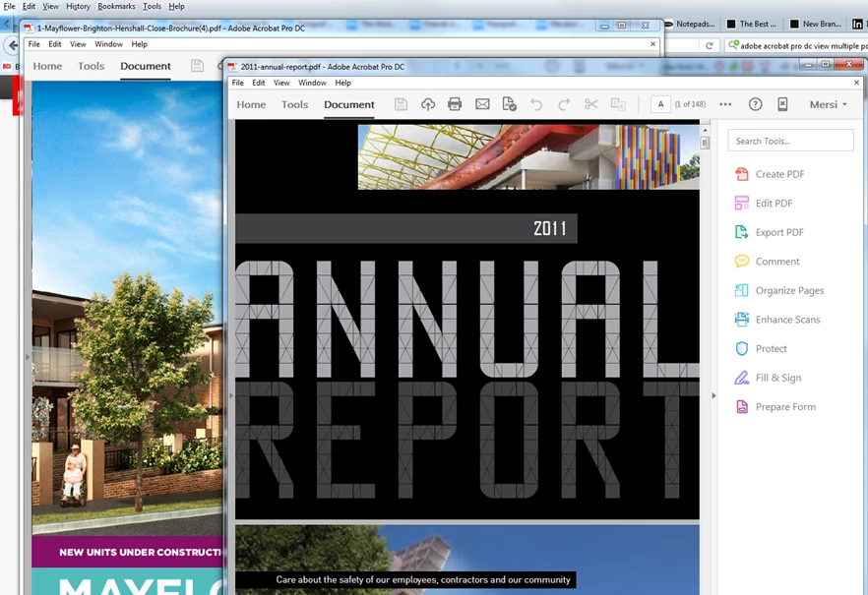868x595 pixels.
Task: Click the Protect shield icon
Action: (741, 348)
